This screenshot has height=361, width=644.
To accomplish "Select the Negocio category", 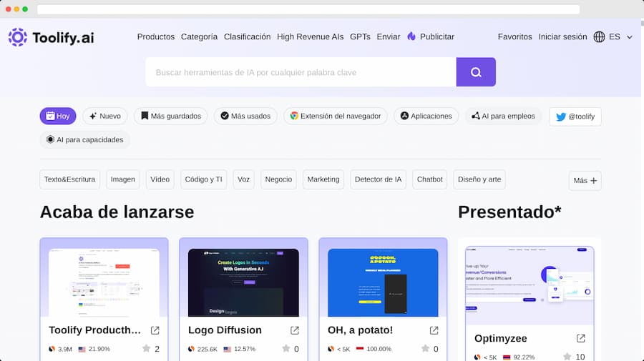I will point(278,179).
